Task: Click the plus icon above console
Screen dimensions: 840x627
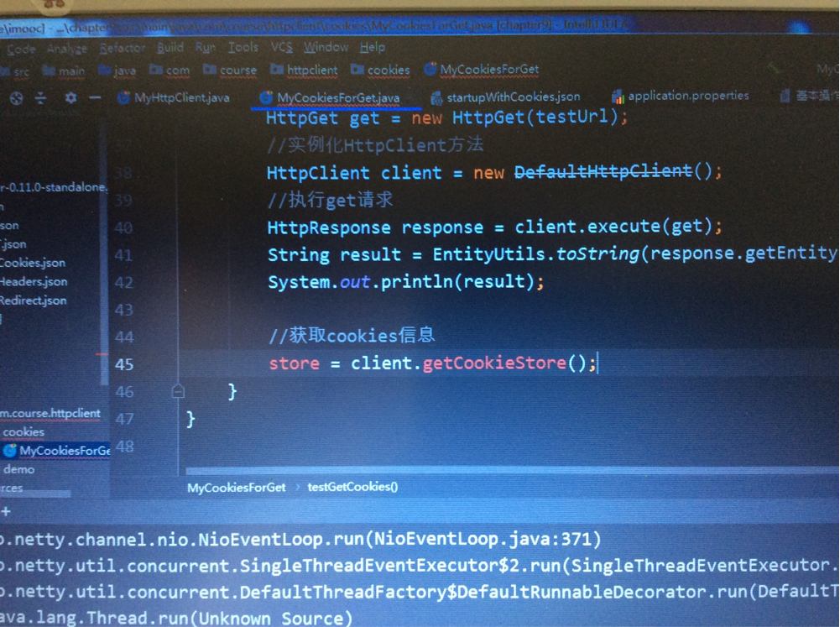Action: point(6,512)
